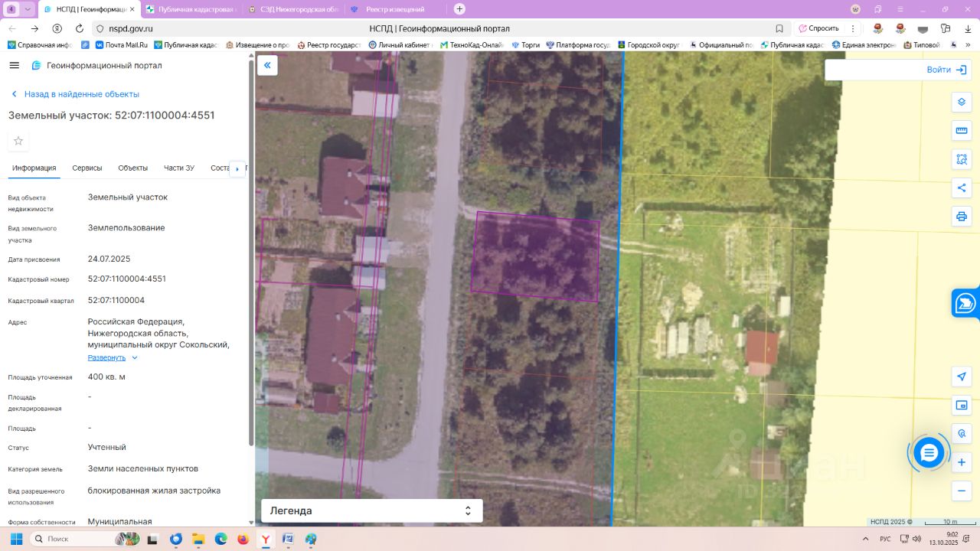This screenshot has width=980, height=551.
Task: Bookmark this page in address bar
Action: pyautogui.click(x=779, y=28)
